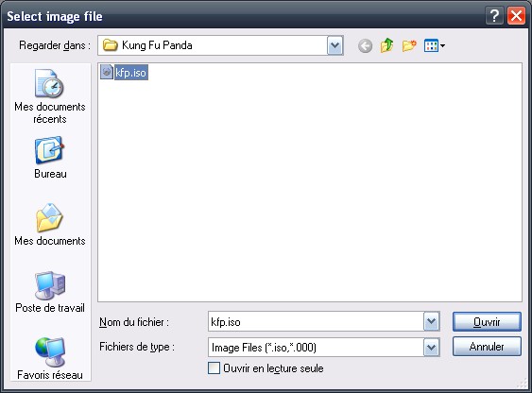
Task: Go to Bureau desktop shortcut
Action: [x=50, y=158]
